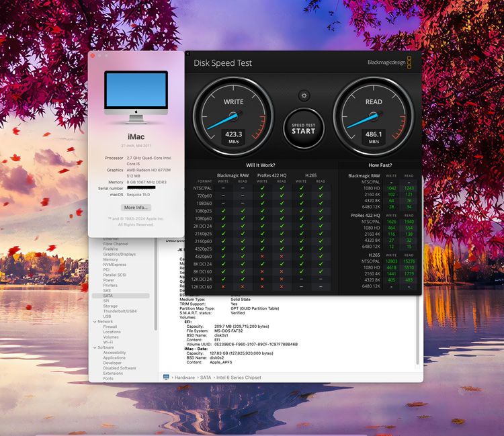The height and width of the screenshot is (436, 504).
Task: Select FireWire in System Information sidebar
Action: pyautogui.click(x=111, y=249)
